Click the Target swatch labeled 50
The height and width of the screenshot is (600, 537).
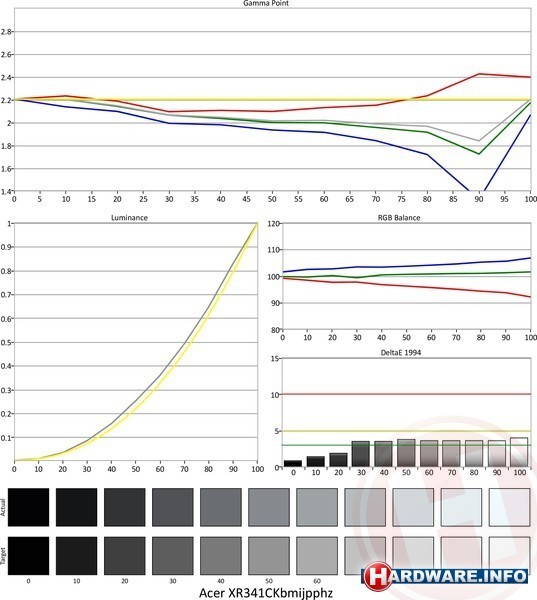269,556
